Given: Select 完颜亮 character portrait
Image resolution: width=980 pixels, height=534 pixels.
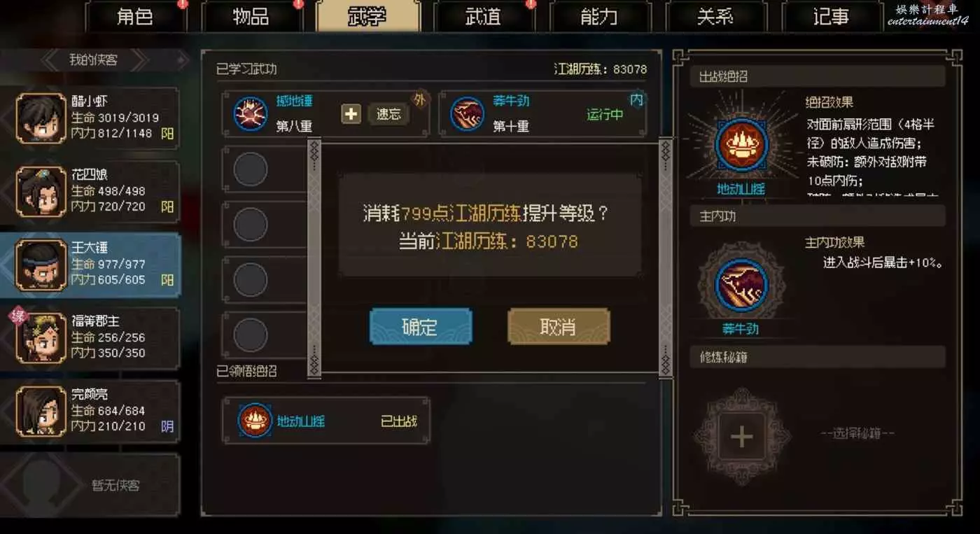Looking at the screenshot, I should pos(41,412).
